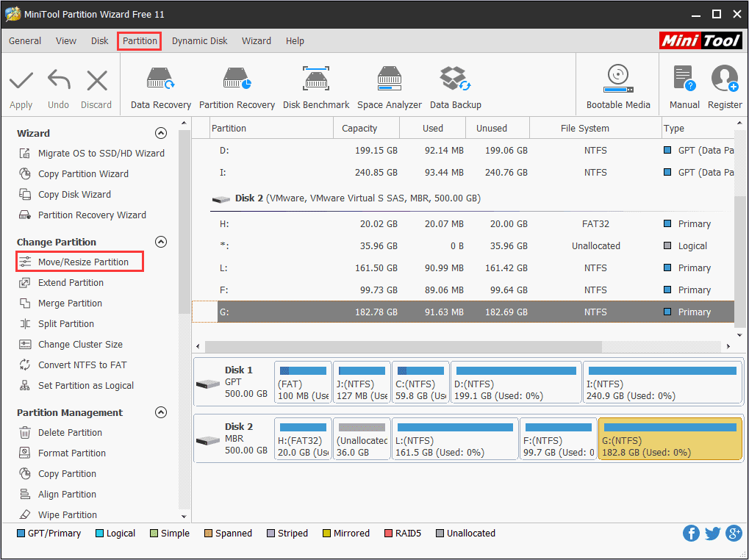Viewport: 749px width, 560px height.
Task: Open the Twitter share icon
Action: pos(712,534)
